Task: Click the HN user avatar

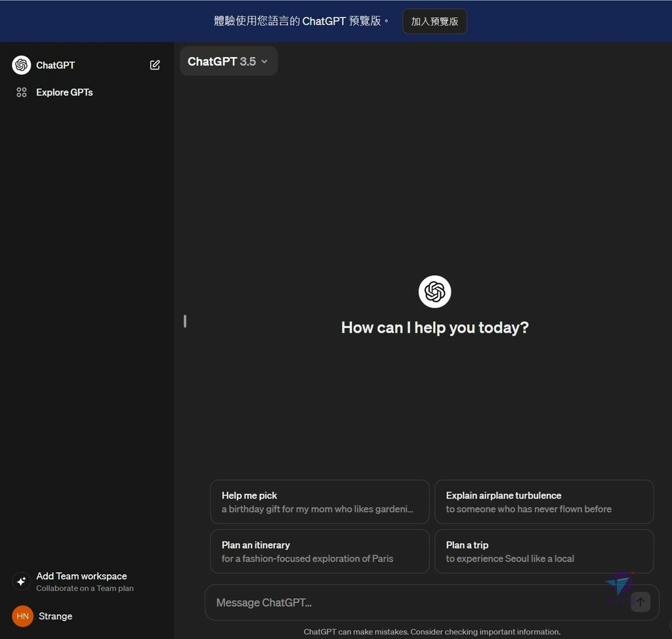Action: (x=23, y=616)
